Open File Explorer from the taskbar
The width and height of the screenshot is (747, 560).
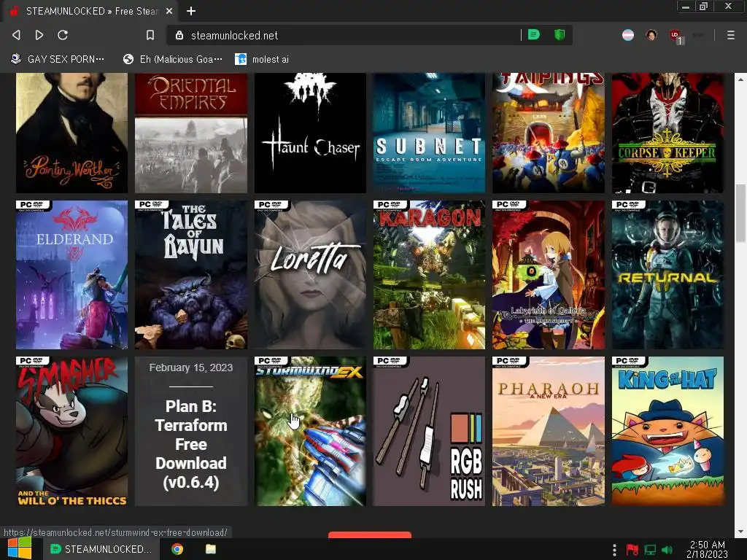[211, 549]
